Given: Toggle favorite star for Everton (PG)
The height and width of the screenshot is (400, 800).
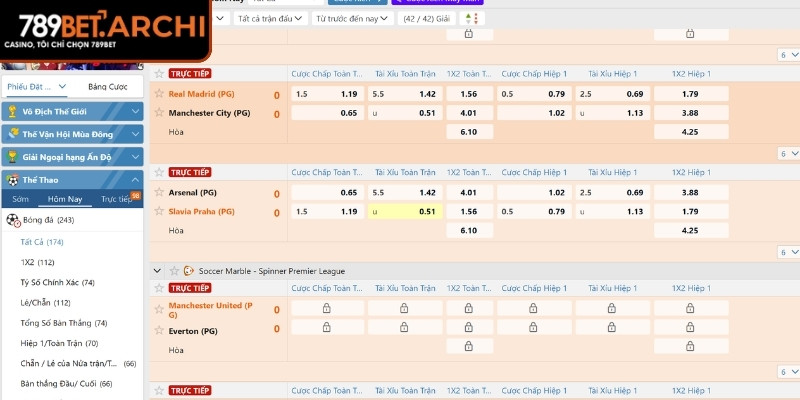Looking at the screenshot, I should click(158, 330).
